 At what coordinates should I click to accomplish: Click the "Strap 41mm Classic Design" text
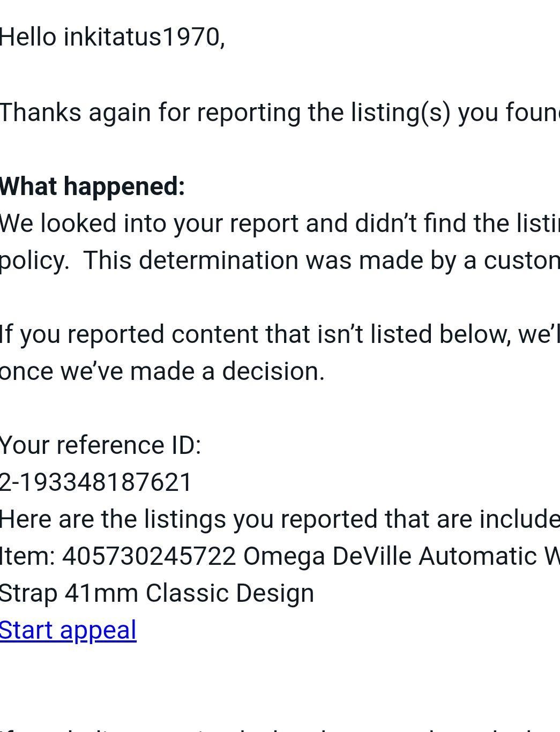156,593
